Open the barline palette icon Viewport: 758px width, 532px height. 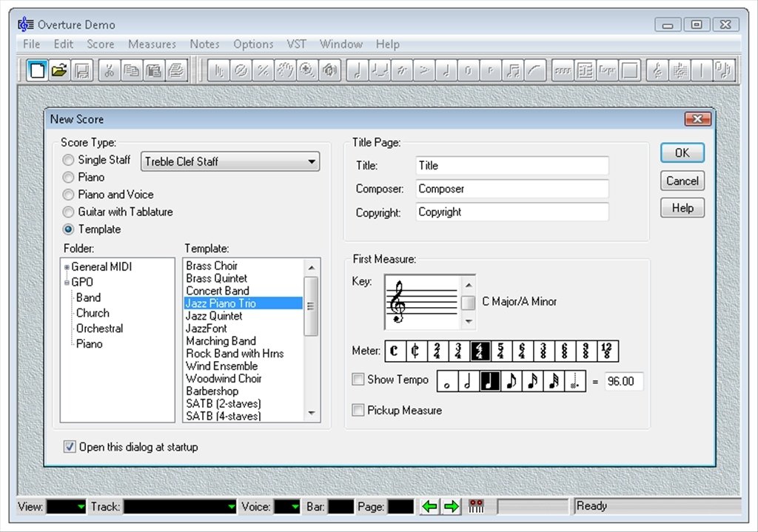click(702, 70)
